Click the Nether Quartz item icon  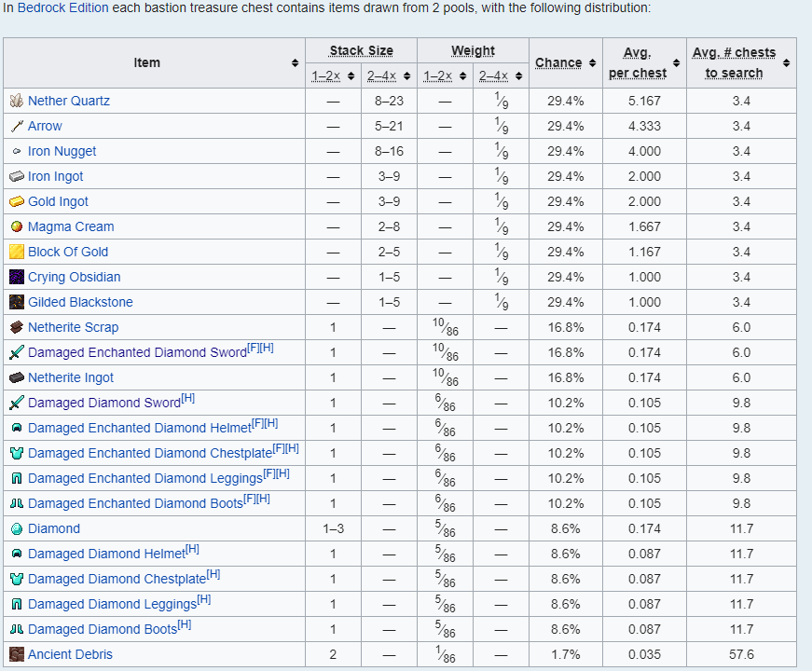coord(16,101)
